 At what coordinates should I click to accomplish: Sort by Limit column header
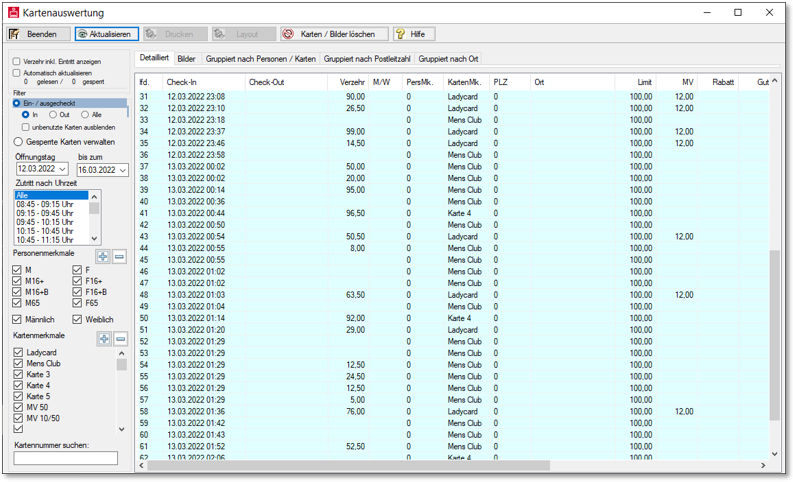point(635,82)
